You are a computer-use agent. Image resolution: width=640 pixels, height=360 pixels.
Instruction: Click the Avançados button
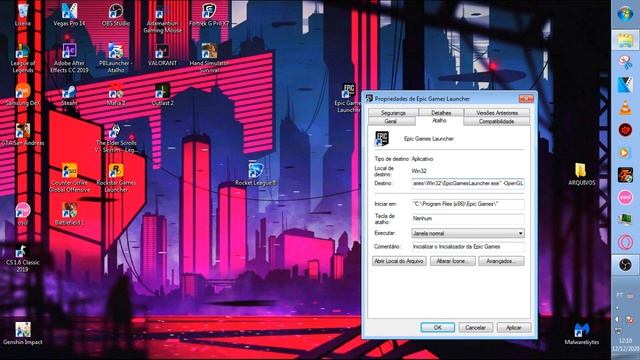point(501,261)
